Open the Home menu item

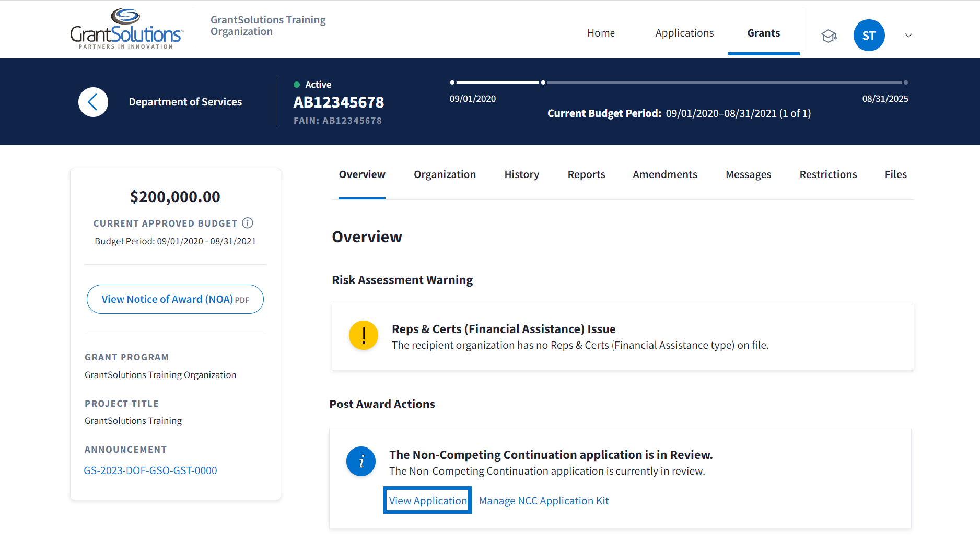point(601,33)
